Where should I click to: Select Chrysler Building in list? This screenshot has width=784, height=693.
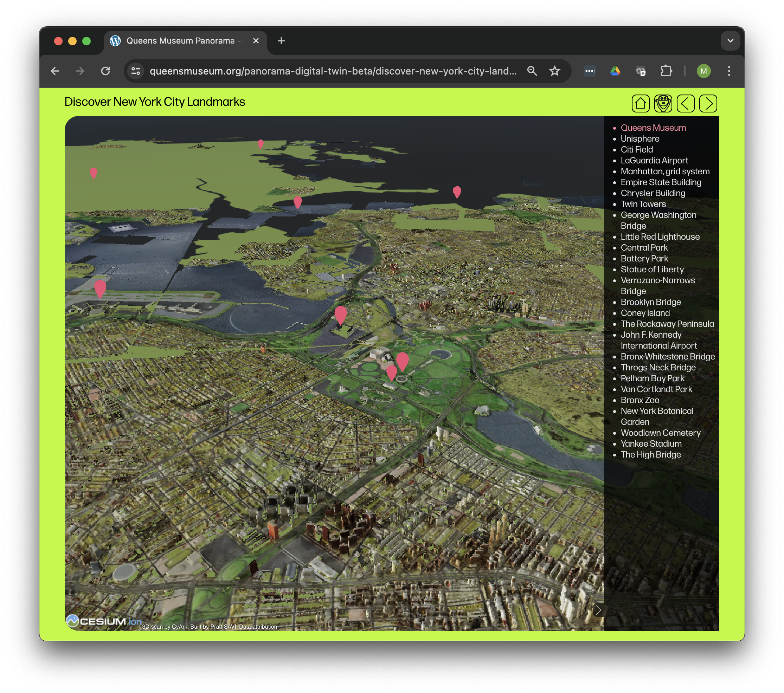point(653,193)
